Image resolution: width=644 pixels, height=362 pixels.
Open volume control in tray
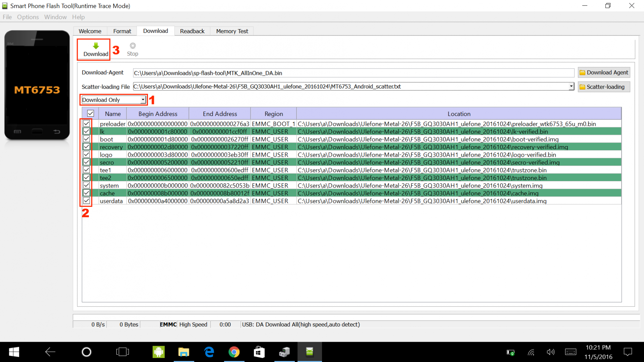click(x=550, y=353)
